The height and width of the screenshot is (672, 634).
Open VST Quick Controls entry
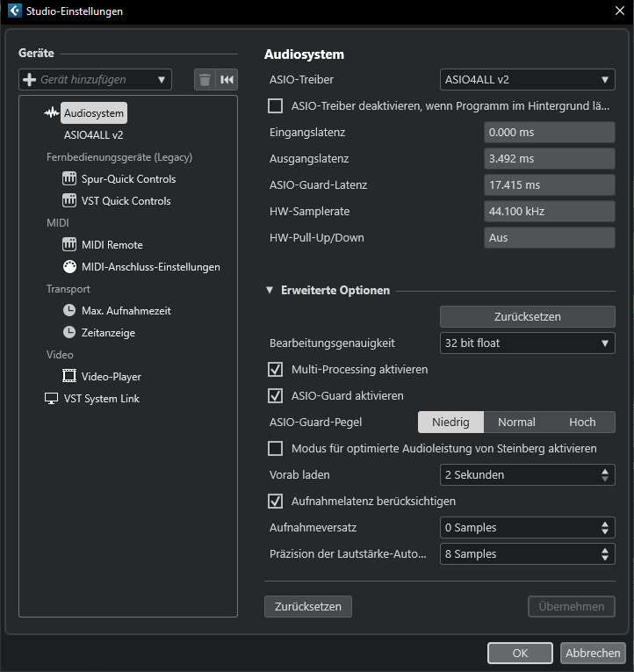click(126, 201)
